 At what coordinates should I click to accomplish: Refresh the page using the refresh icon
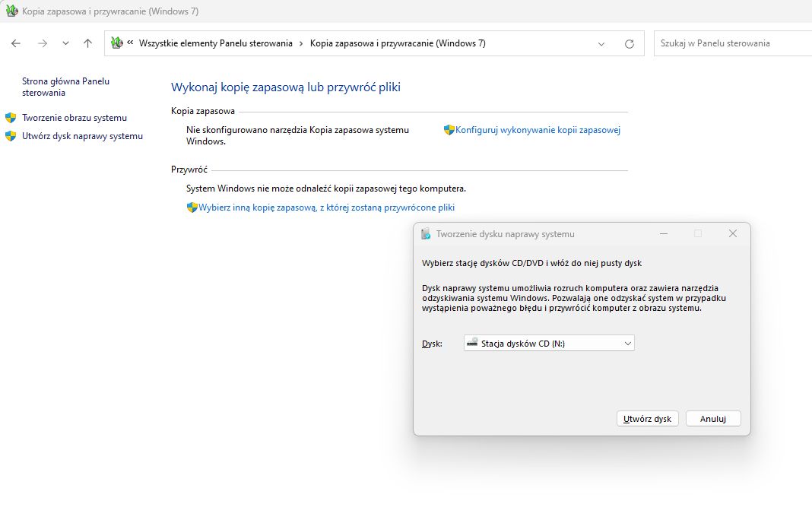click(x=630, y=43)
